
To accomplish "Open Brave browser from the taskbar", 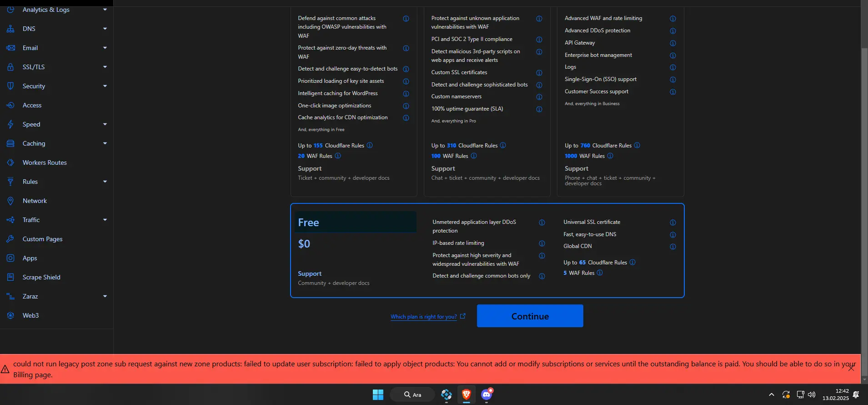I will click(466, 395).
